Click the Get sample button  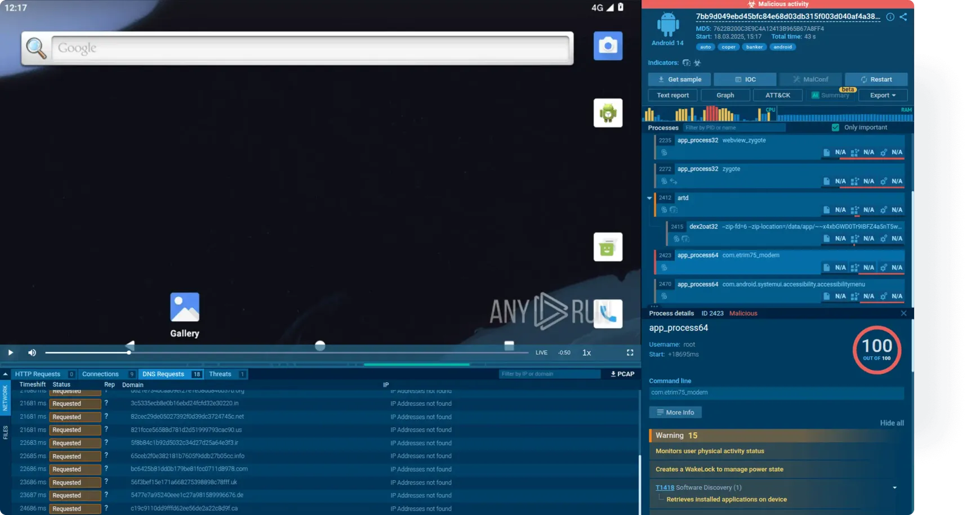tap(679, 79)
